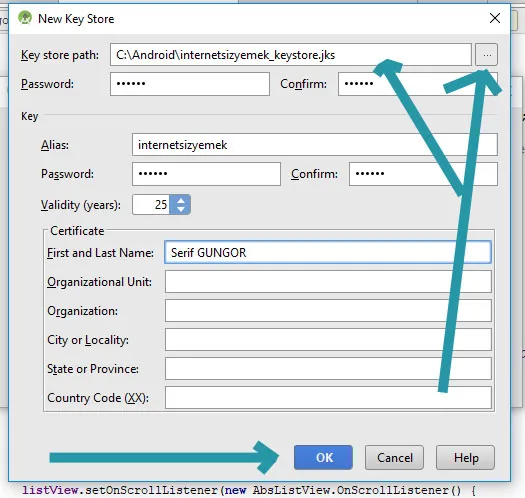Viewport: 525px width, 498px height.
Task: Click into the Organization field
Action: (328, 311)
